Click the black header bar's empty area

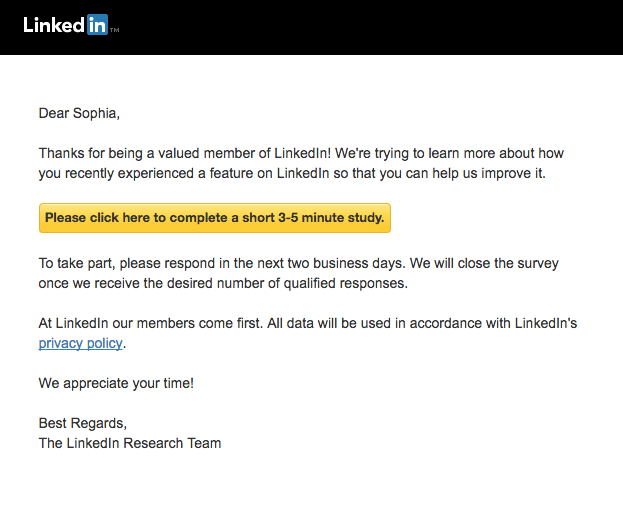click(x=380, y=27)
